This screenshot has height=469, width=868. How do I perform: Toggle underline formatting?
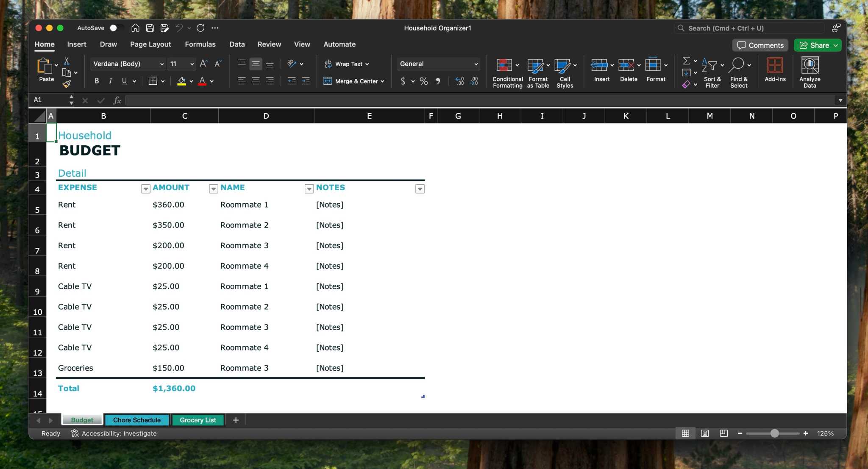(123, 80)
